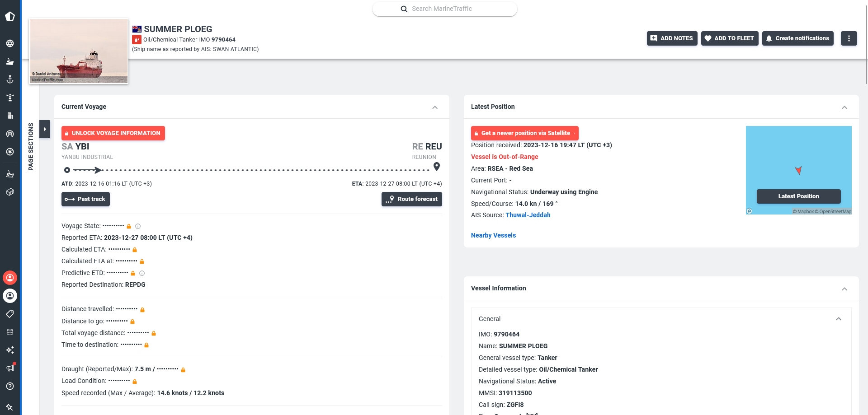Click the lock icon beside Draught max value

pos(183,370)
